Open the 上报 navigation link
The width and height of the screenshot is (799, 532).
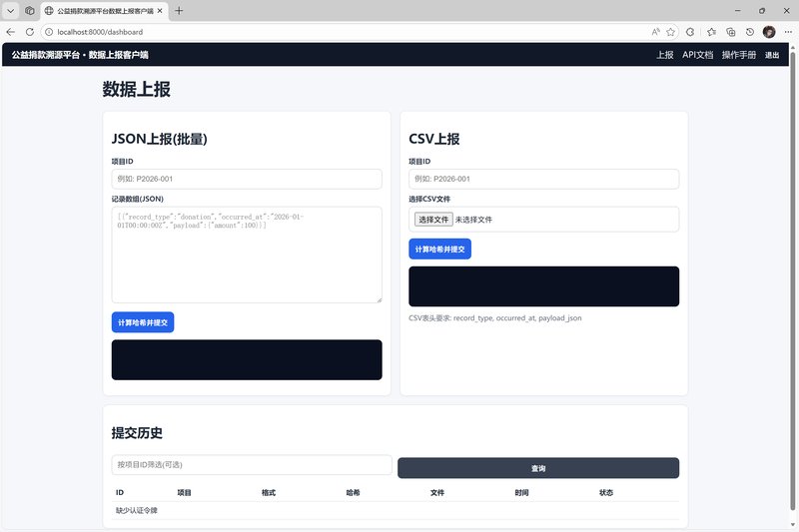(665, 55)
